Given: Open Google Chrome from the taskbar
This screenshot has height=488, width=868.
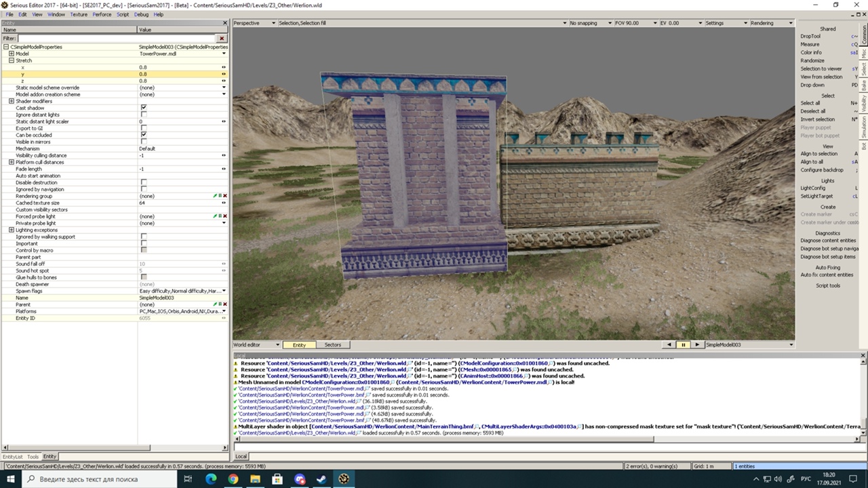Looking at the screenshot, I should 233,479.
